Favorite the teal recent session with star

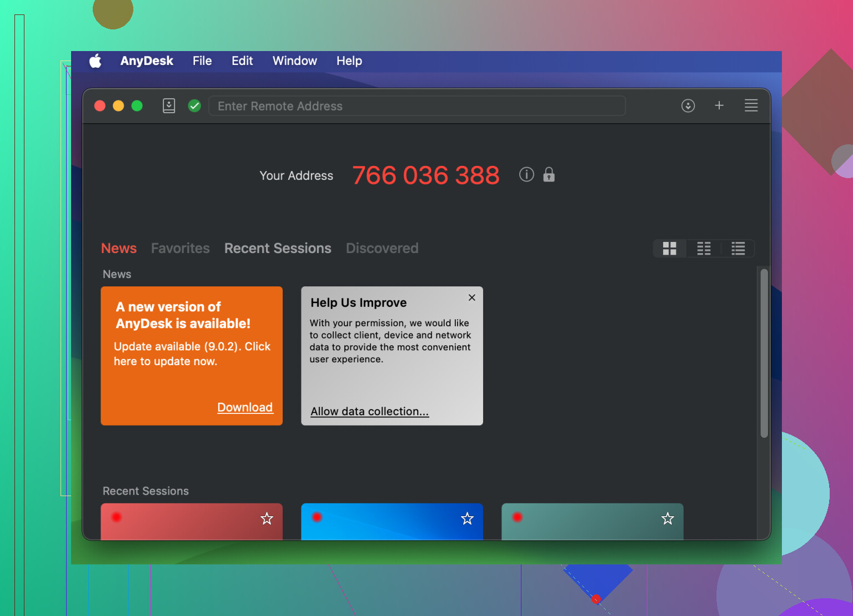click(668, 518)
